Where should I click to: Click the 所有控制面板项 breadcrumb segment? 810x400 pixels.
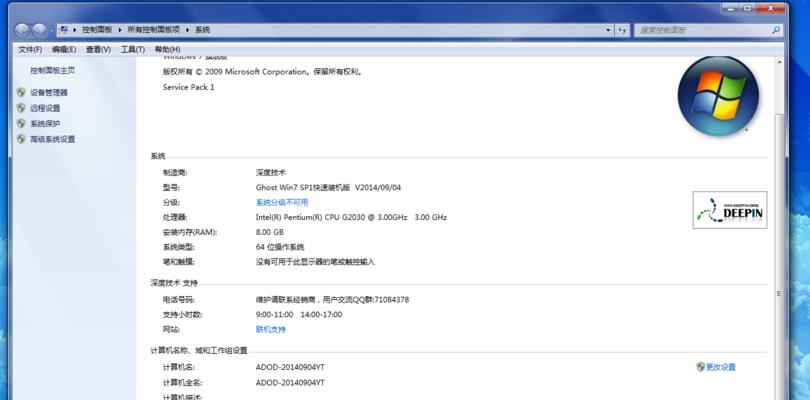153,30
